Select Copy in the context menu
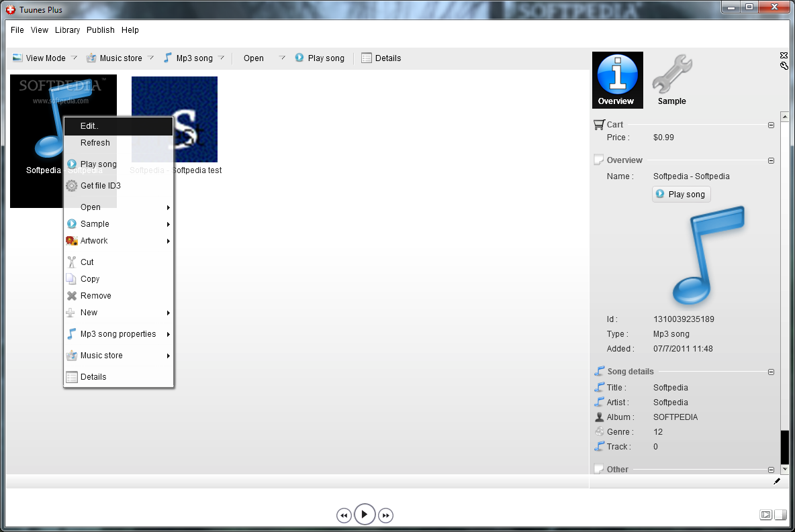795x532 pixels. coord(119,279)
